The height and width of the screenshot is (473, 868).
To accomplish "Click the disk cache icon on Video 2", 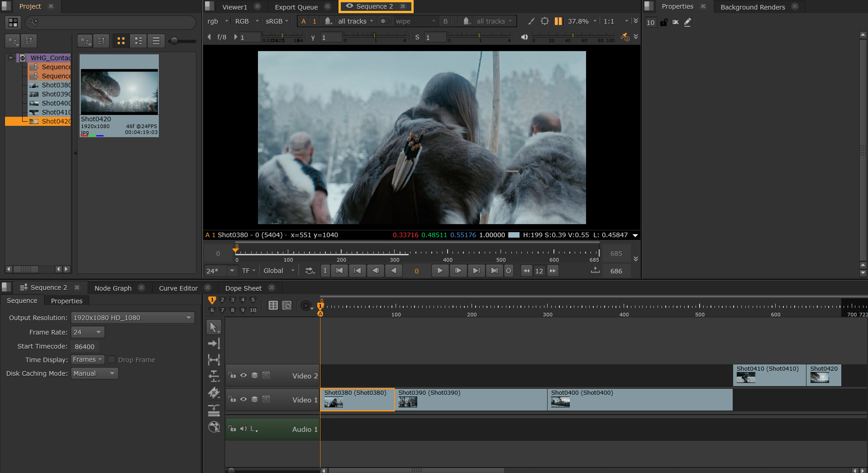I will point(266,375).
